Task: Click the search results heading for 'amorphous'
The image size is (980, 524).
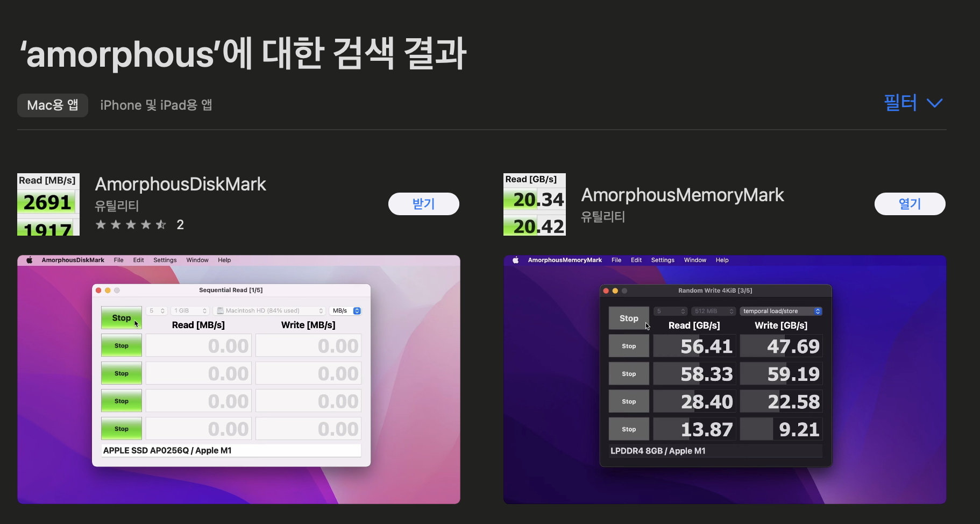Action: point(243,53)
